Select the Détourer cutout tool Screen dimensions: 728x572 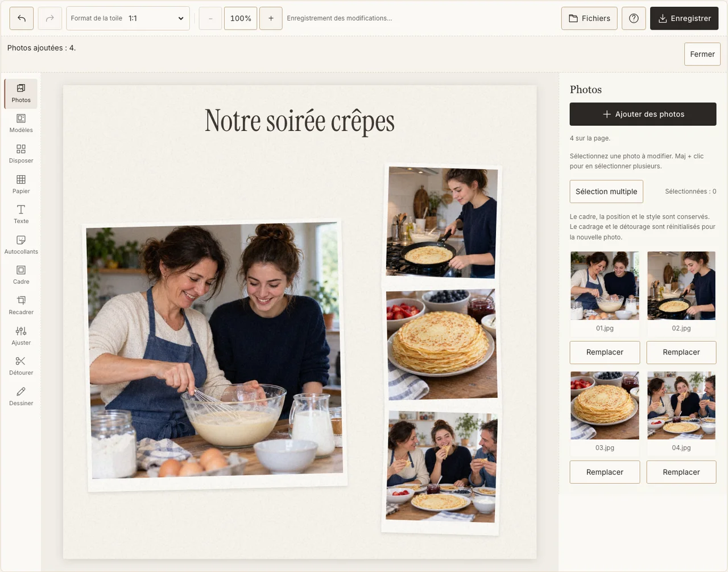click(21, 366)
